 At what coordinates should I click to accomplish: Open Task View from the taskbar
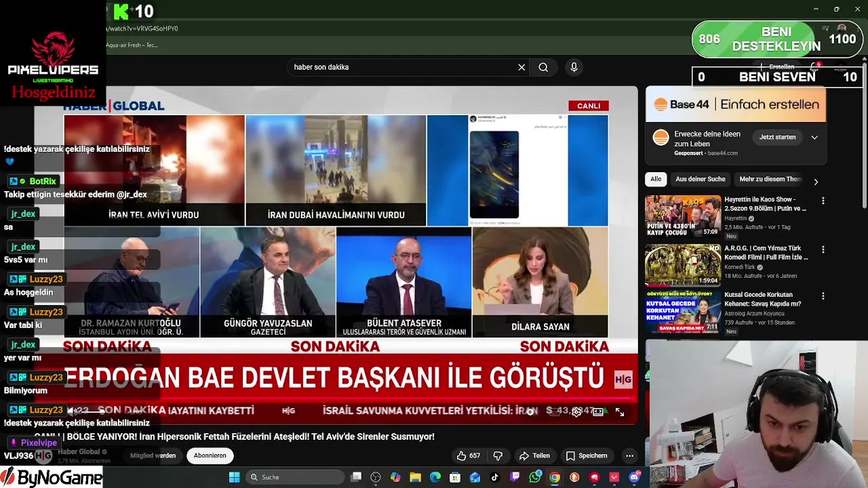coord(356,477)
